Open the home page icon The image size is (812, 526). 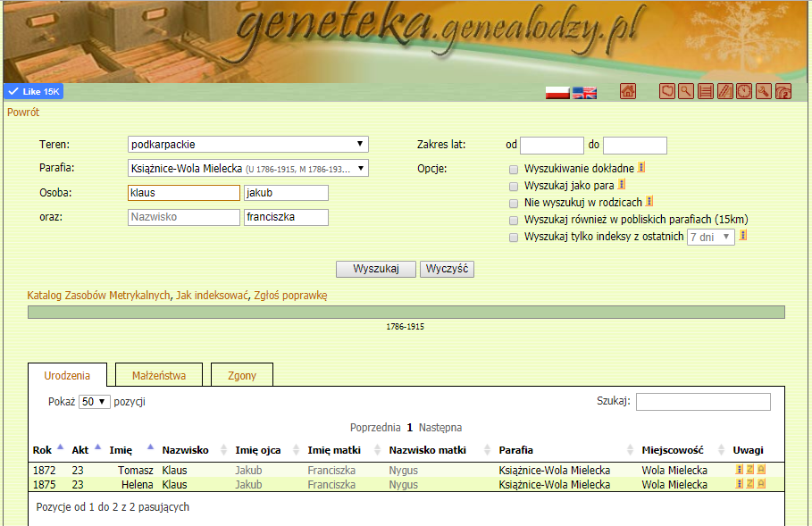[x=628, y=91]
